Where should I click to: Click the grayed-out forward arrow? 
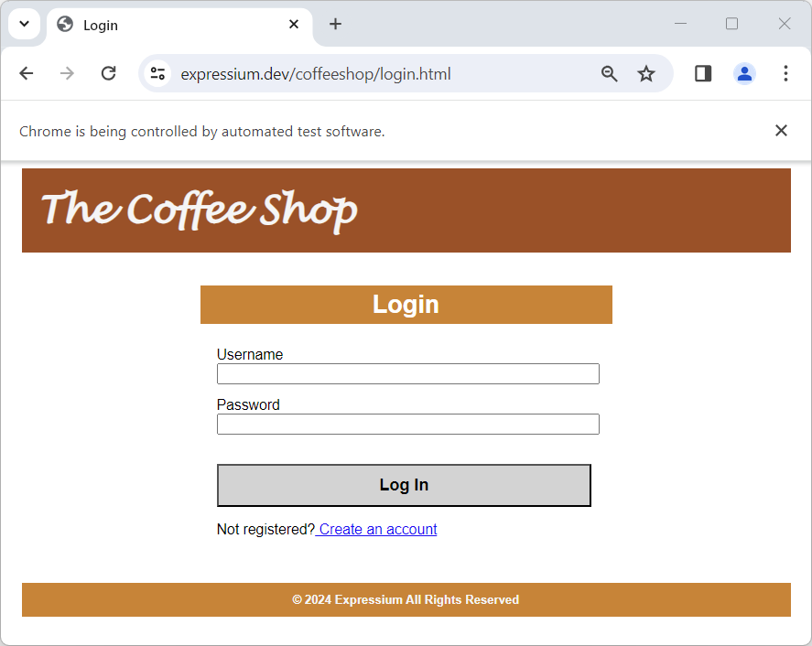[x=66, y=73]
